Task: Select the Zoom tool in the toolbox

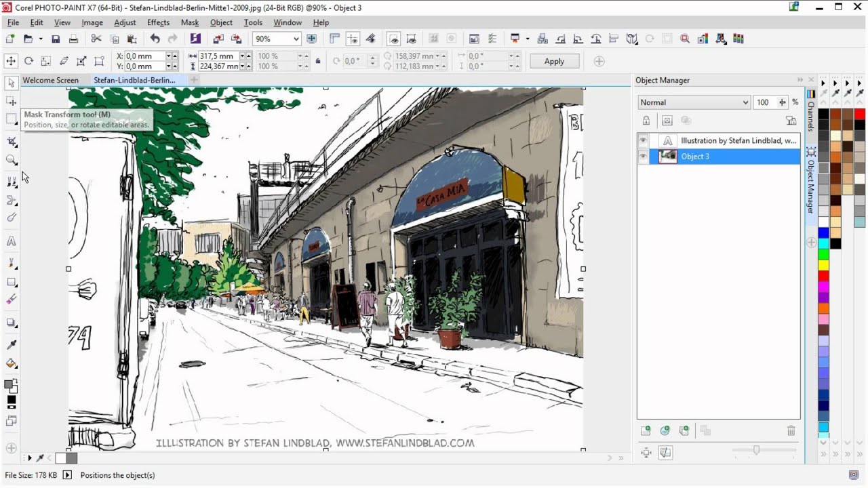Action: click(12, 161)
